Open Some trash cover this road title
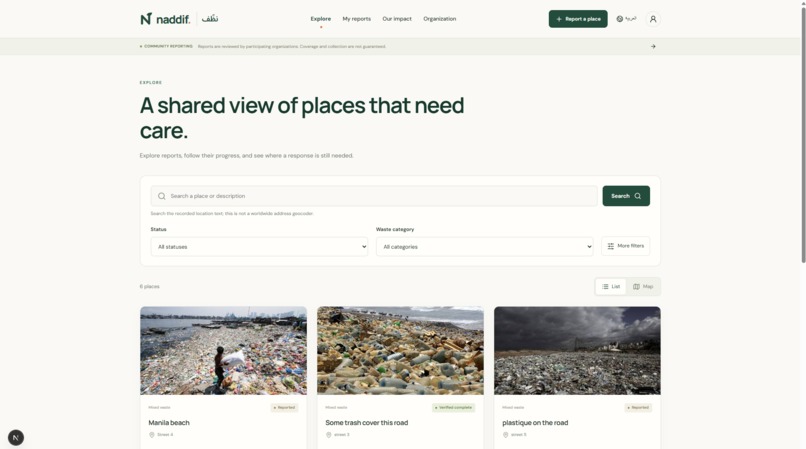 click(367, 423)
